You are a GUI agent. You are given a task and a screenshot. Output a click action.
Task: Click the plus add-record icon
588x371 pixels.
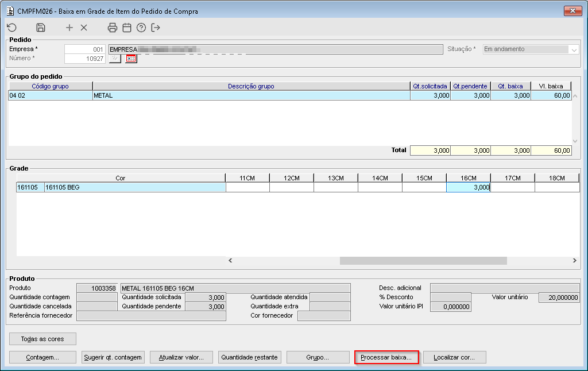(x=69, y=28)
